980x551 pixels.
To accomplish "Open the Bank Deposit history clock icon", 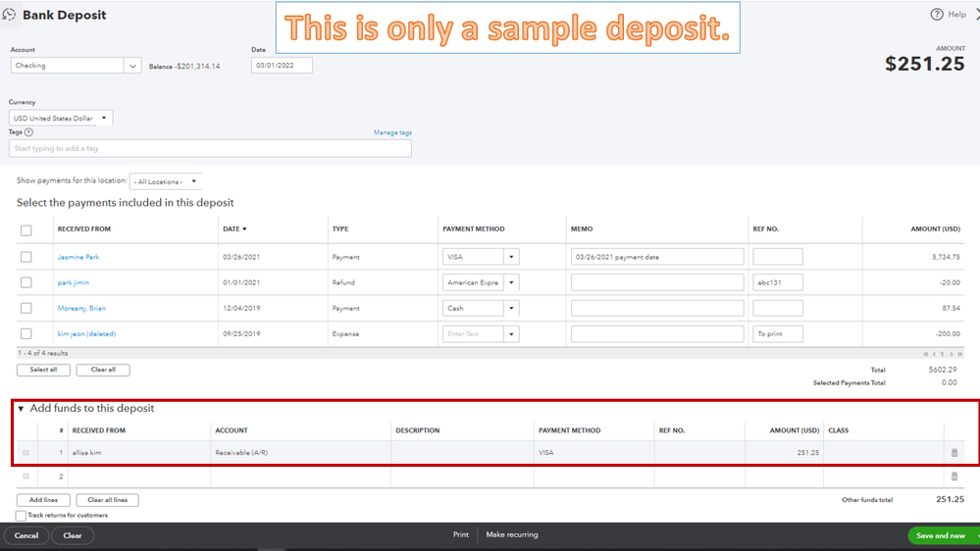I will (x=9, y=15).
